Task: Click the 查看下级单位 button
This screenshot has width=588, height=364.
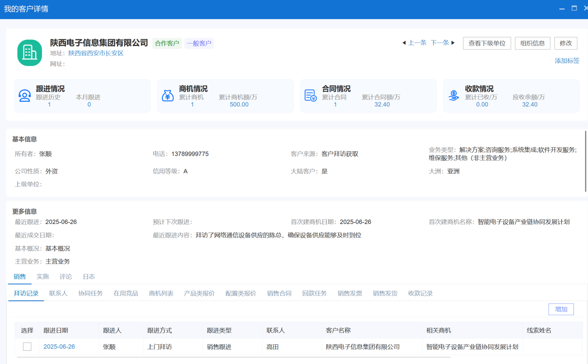Action: coord(486,43)
